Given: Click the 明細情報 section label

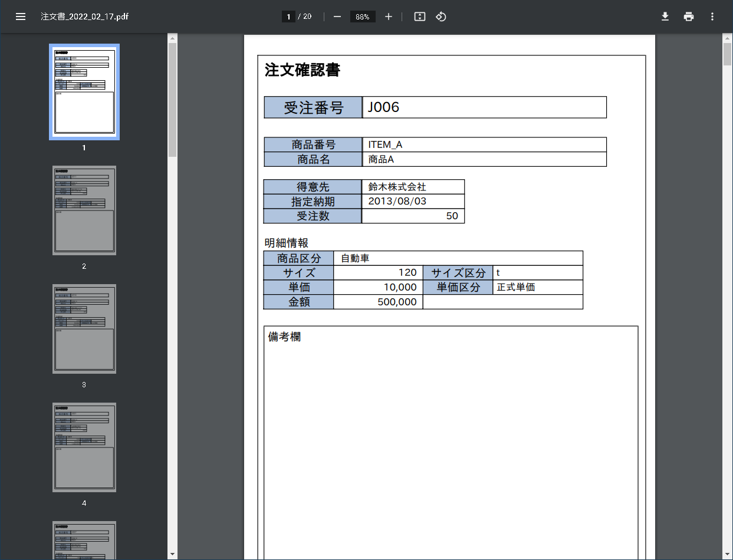Looking at the screenshot, I should 287,243.
